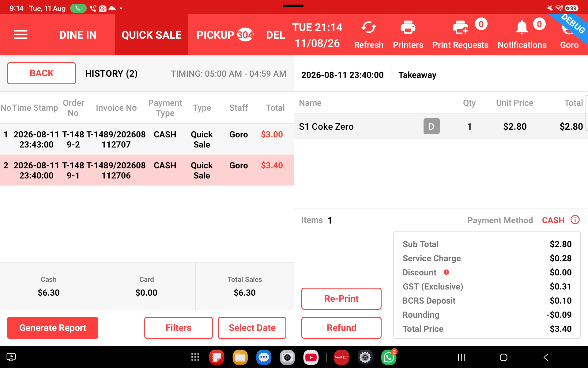Select order row with total $3.40
Image resolution: width=588 pixels, height=368 pixels.
click(147, 170)
